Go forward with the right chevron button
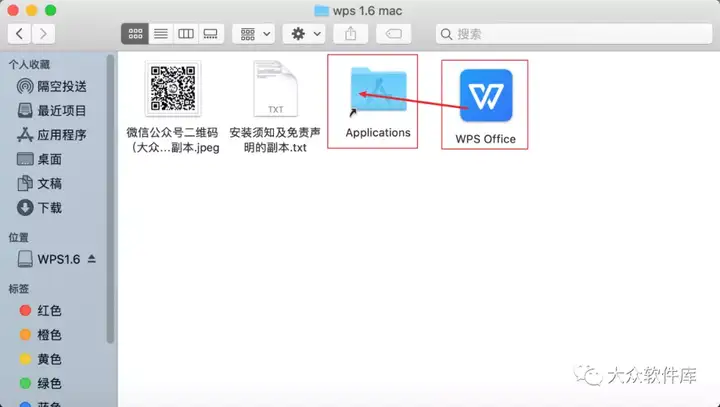The width and height of the screenshot is (720, 407). point(43,34)
